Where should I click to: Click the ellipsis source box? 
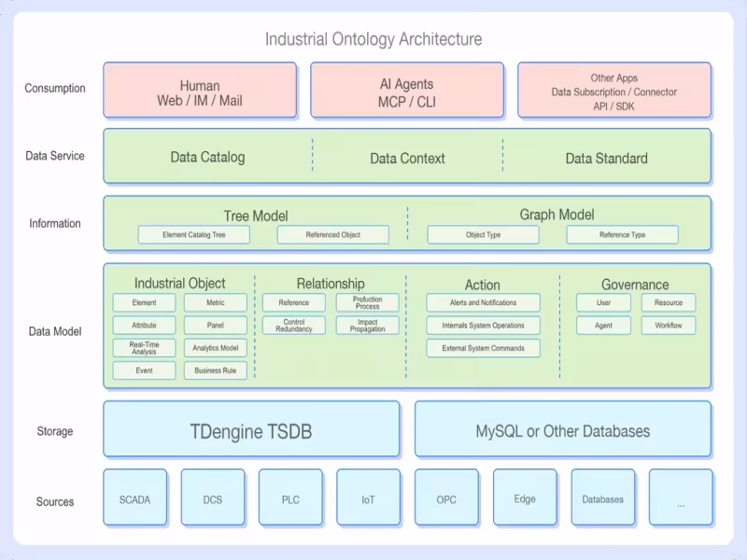pos(681,497)
